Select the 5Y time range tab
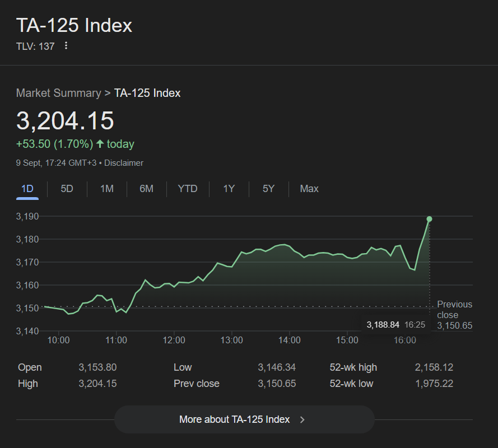498x448 pixels. coord(269,189)
